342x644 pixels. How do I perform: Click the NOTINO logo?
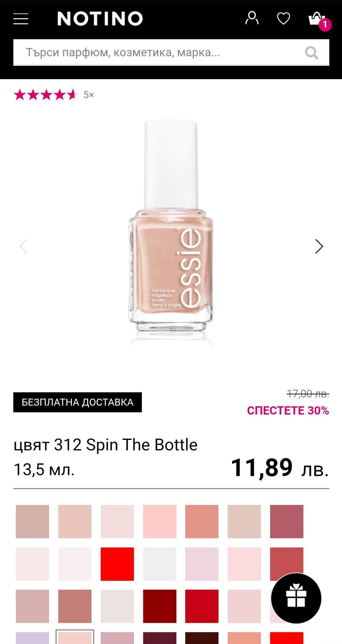(100, 19)
